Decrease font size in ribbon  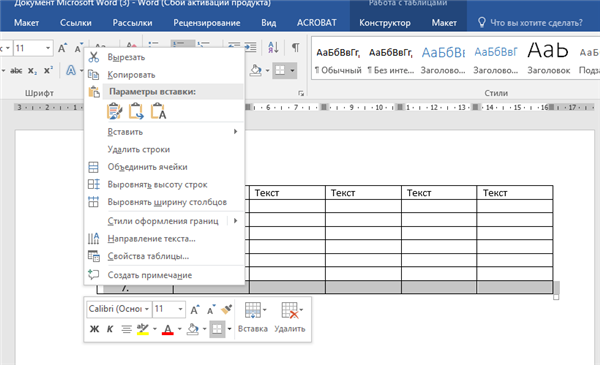click(78, 48)
